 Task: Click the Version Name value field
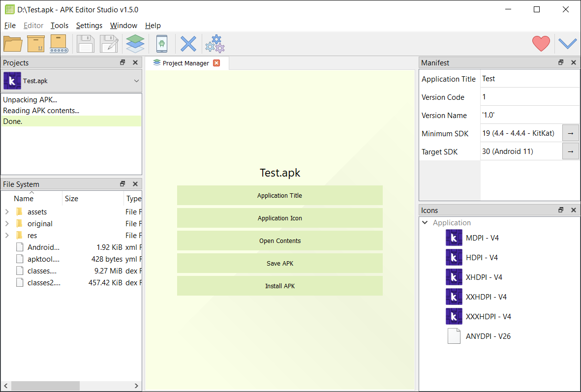[530, 115]
